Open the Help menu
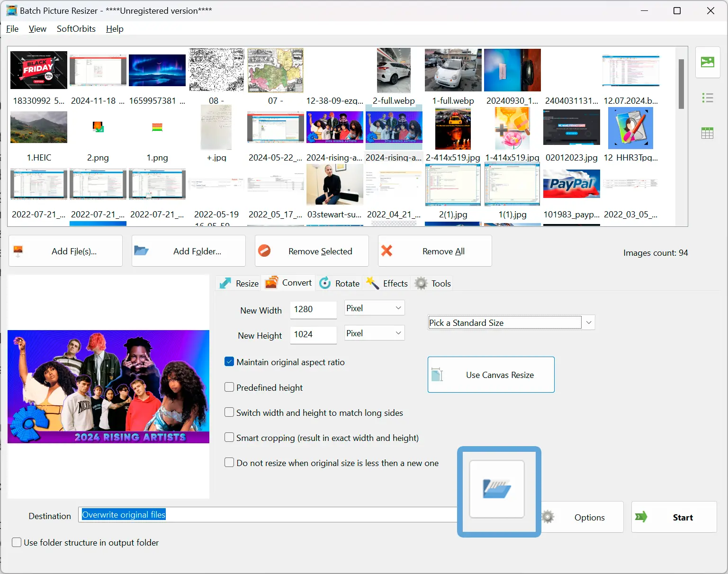The width and height of the screenshot is (728, 574). tap(115, 29)
